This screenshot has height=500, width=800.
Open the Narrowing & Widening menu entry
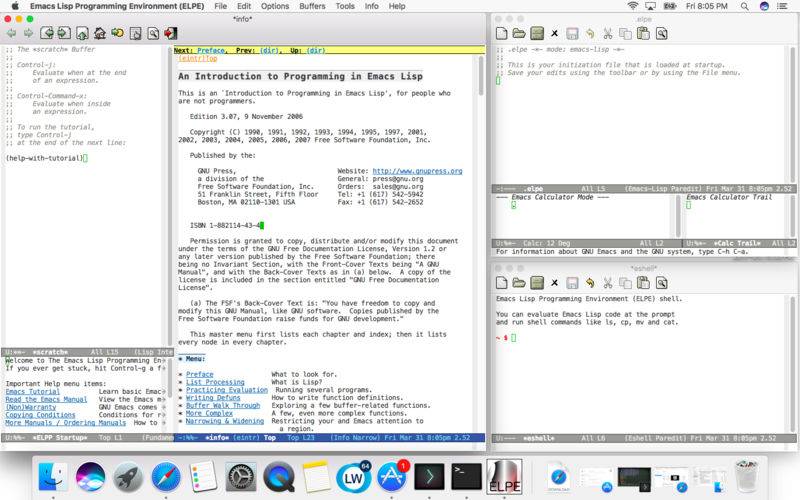click(x=224, y=421)
